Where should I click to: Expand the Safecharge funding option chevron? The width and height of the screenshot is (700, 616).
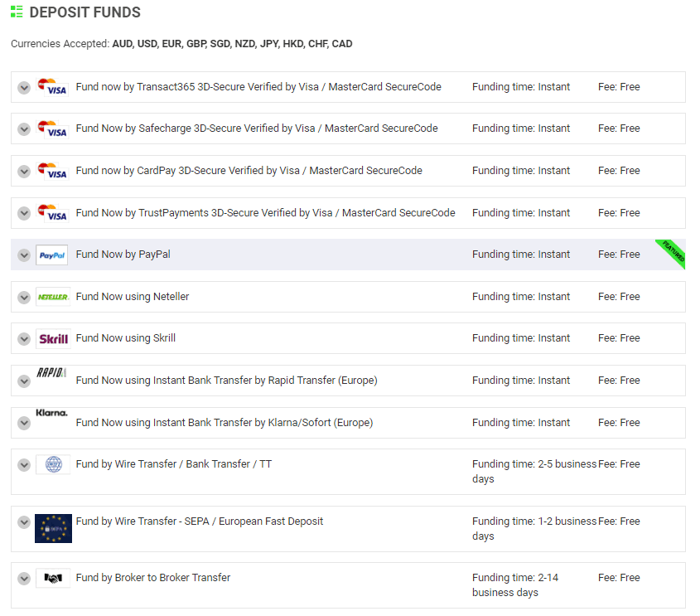tap(24, 129)
